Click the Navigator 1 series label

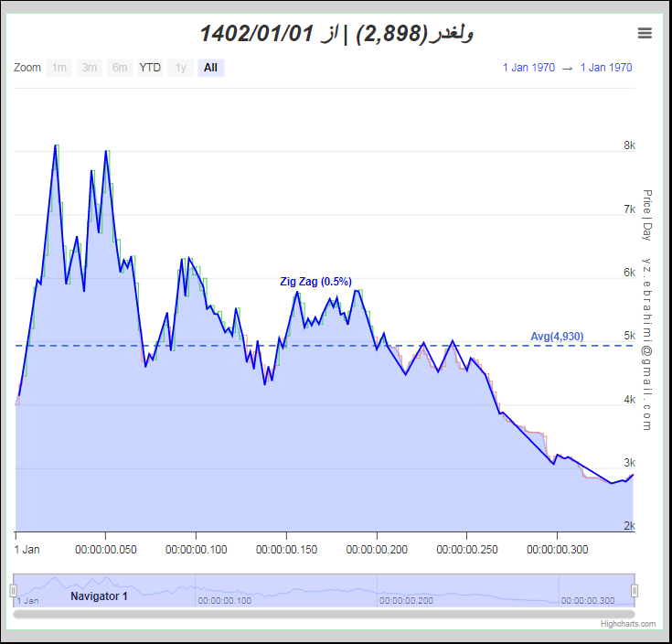[x=99, y=596]
